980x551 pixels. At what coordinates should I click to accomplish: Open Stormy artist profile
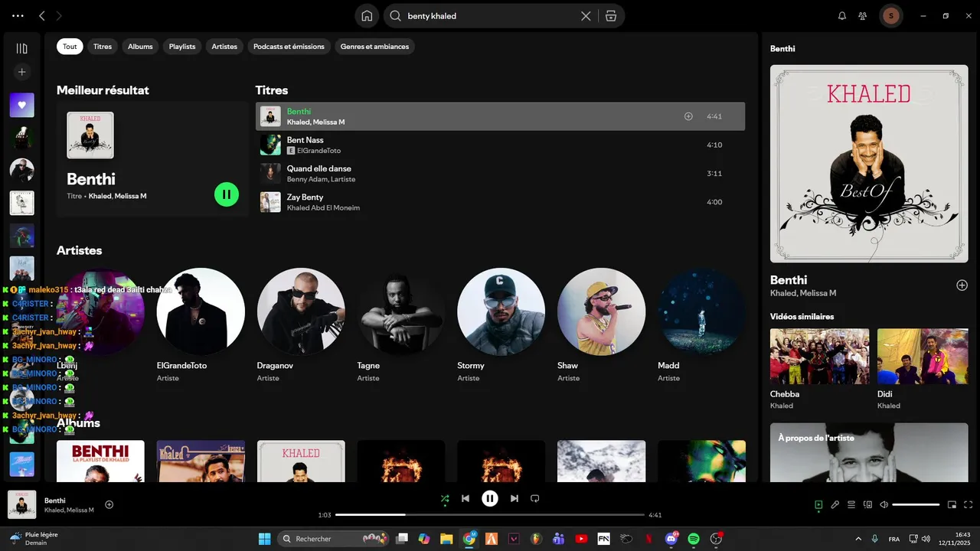pyautogui.click(x=501, y=311)
